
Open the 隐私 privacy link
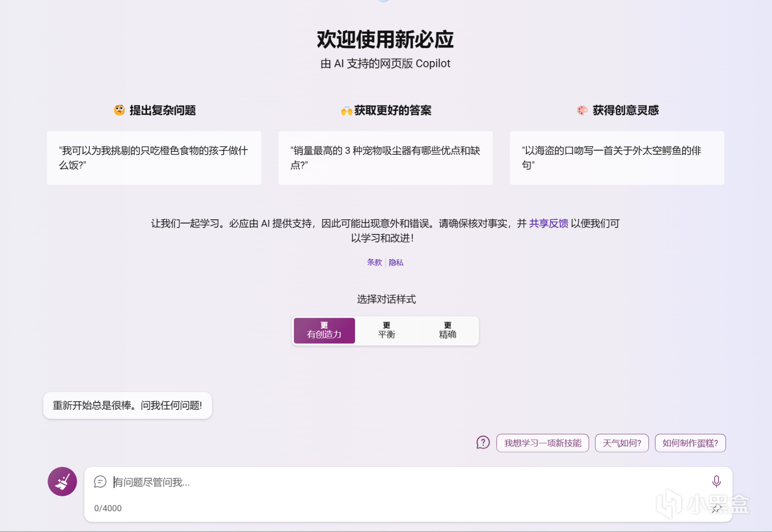click(396, 262)
